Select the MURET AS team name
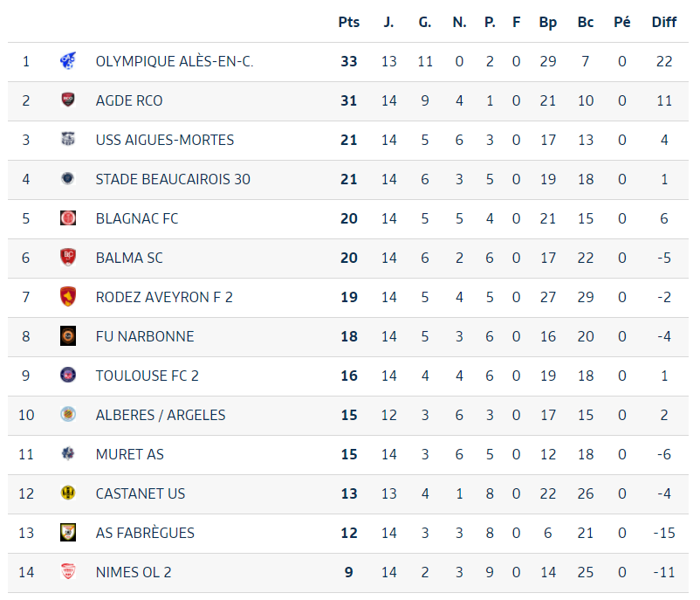This screenshot has height=600, width=700. [x=130, y=454]
